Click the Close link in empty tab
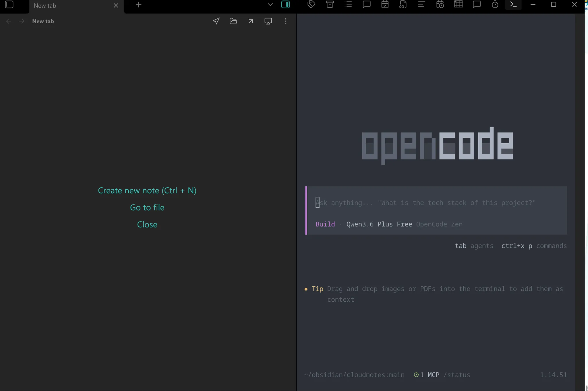The width and height of the screenshot is (588, 391). [147, 224]
